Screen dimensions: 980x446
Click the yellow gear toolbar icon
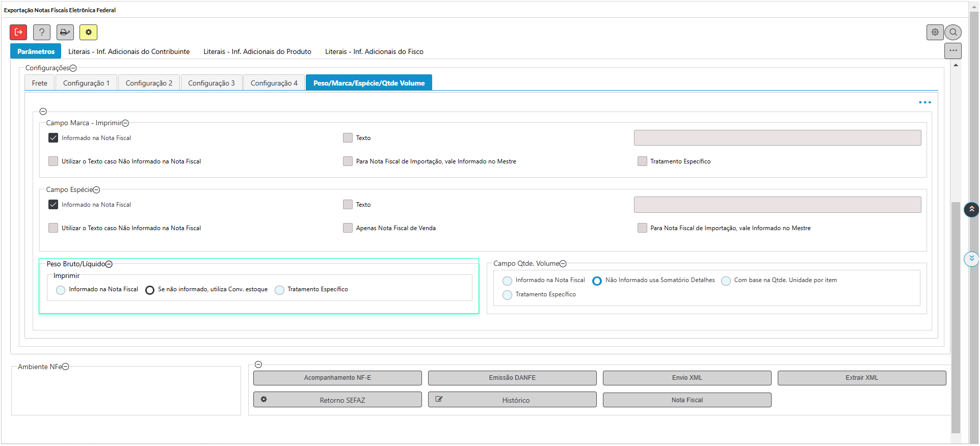tap(88, 32)
